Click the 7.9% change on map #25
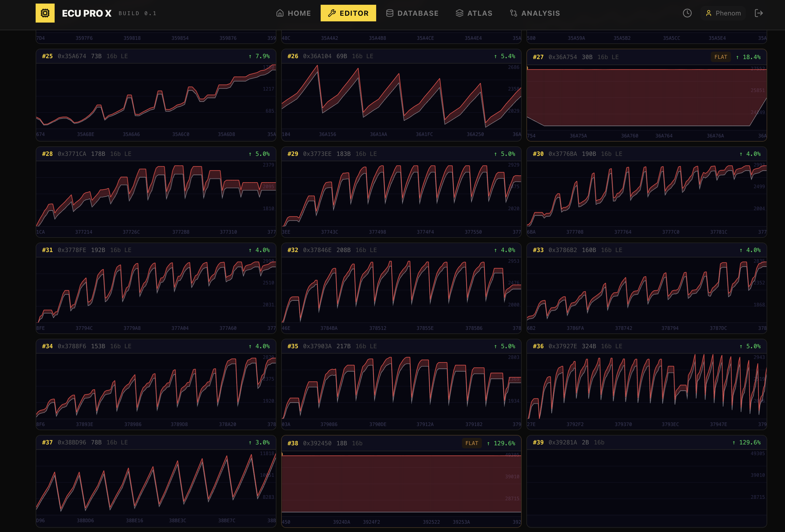The height and width of the screenshot is (532, 785). point(259,56)
